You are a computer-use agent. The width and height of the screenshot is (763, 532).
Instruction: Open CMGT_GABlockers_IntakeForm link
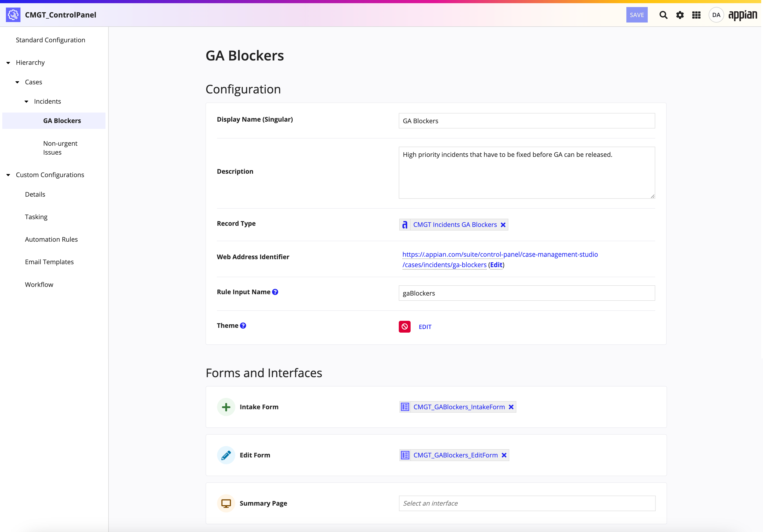459,407
